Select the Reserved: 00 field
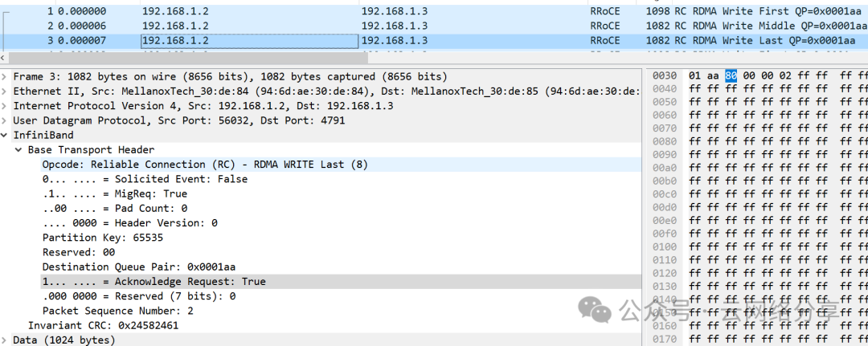Viewport: 868px width, 346px height. coord(79,252)
